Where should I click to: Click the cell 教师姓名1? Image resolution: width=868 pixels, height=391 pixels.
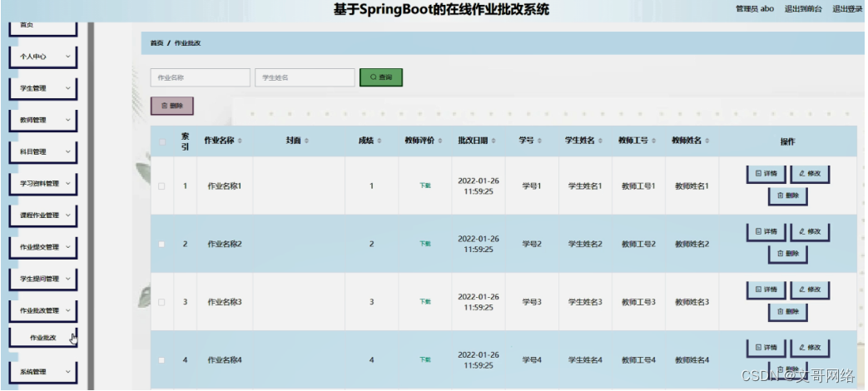pos(692,186)
